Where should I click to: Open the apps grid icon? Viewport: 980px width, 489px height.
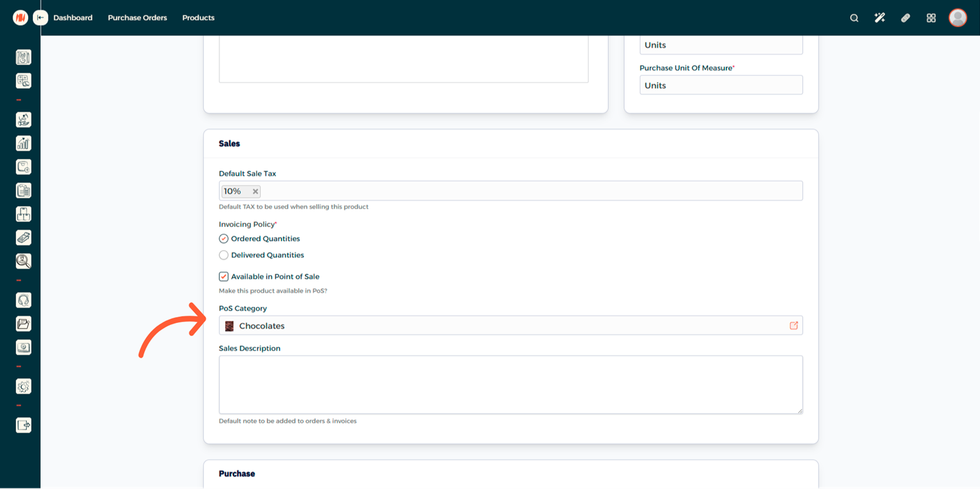[x=931, y=18]
